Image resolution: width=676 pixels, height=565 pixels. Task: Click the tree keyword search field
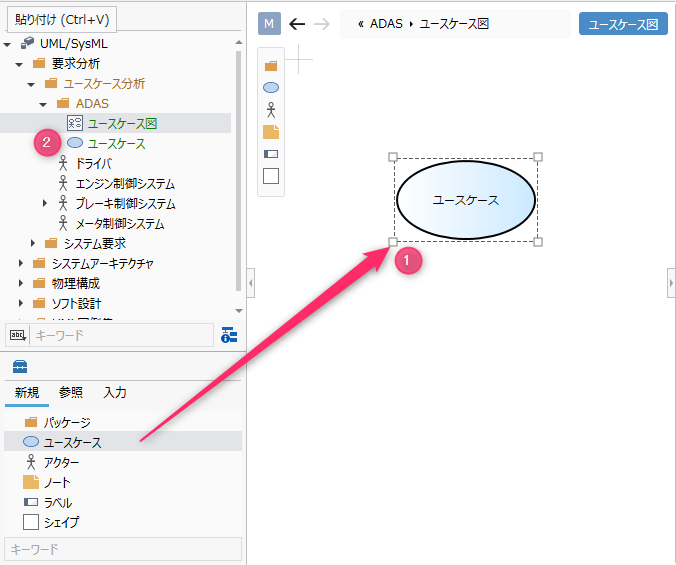(122, 335)
